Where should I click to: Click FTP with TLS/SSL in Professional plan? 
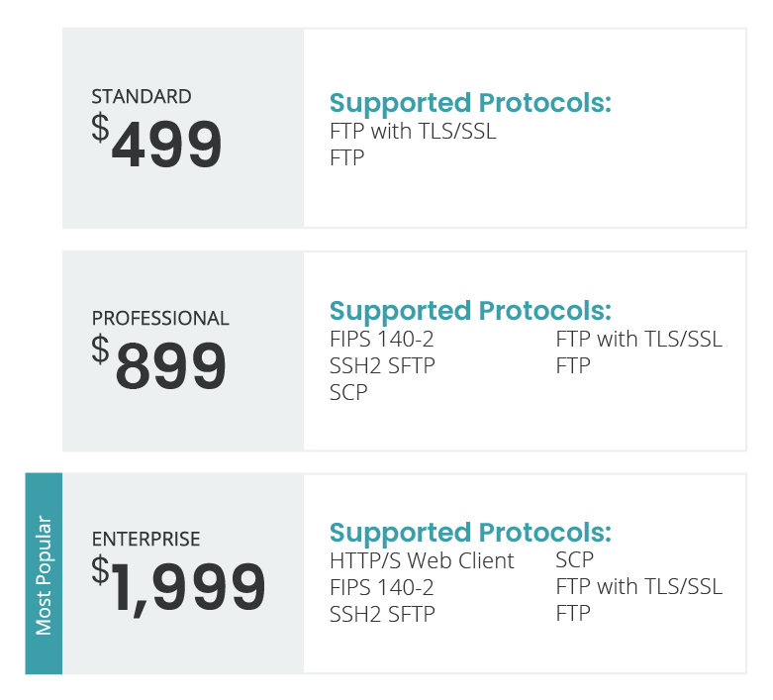(638, 339)
